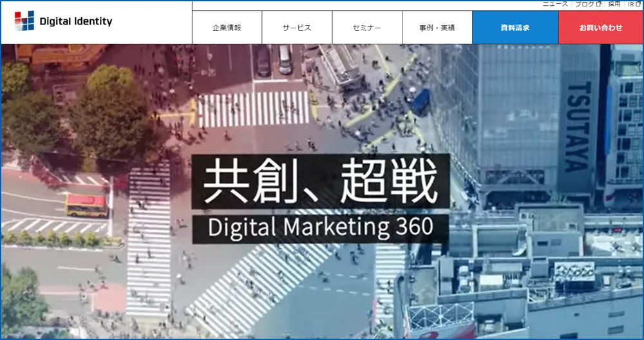Viewport: 644px width, 340px height.
Task: Click the Digital Marketing 360 banner text
Action: tap(320, 229)
